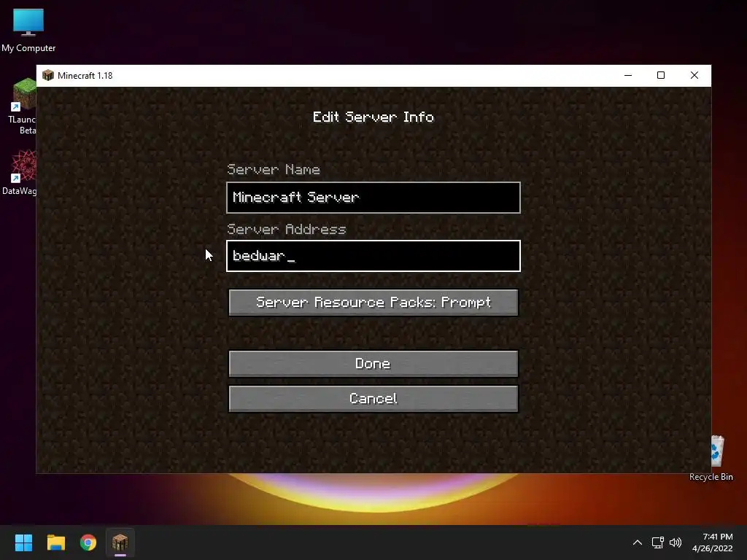The image size is (747, 560).
Task: Open the Windows Start menu
Action: [23, 542]
